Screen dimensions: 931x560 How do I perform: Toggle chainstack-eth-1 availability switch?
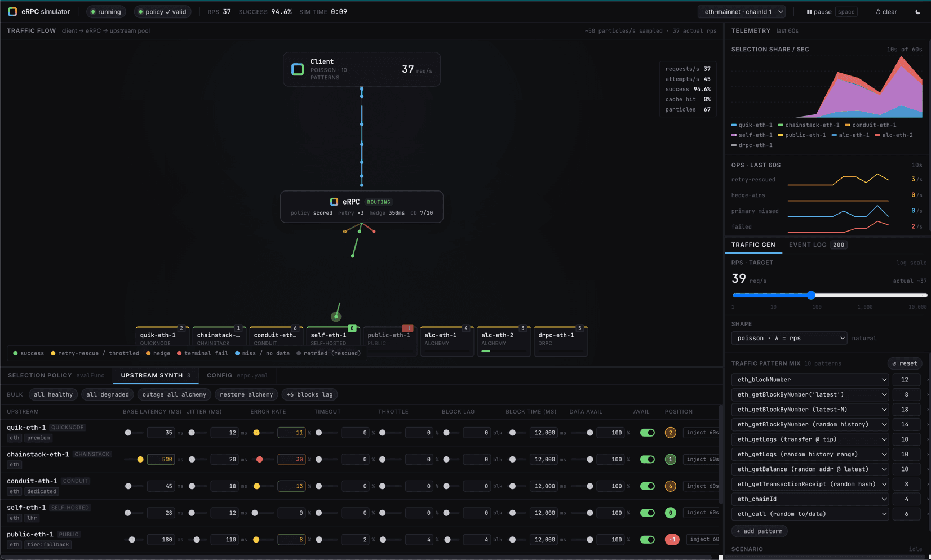pos(647,459)
